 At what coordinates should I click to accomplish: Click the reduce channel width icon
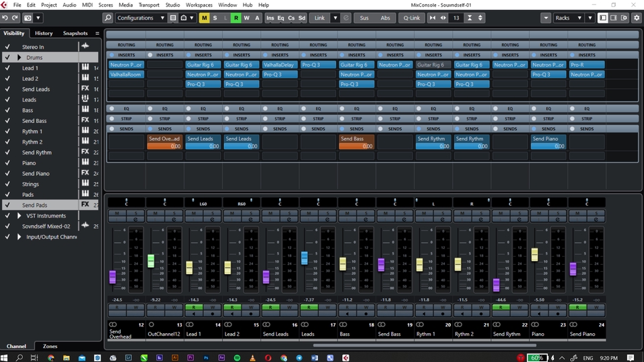coord(433,17)
